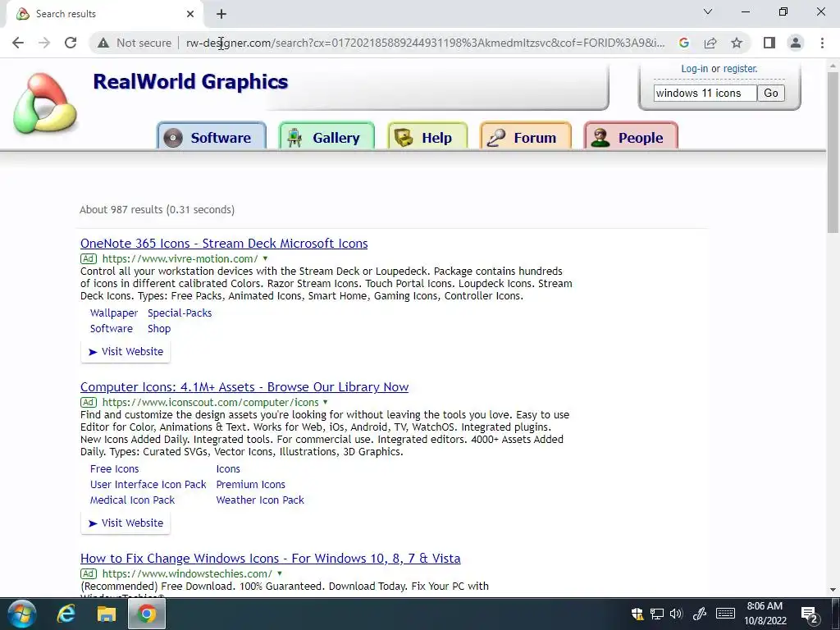840x630 pixels.
Task: Click the Go search button
Action: click(x=771, y=94)
